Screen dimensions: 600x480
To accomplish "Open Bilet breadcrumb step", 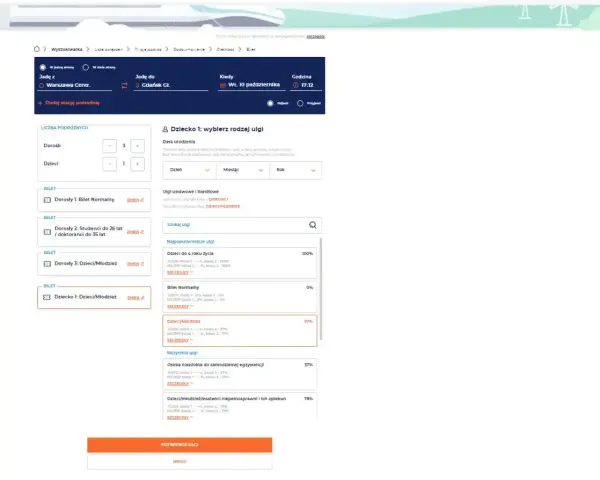I will click(x=251, y=49).
